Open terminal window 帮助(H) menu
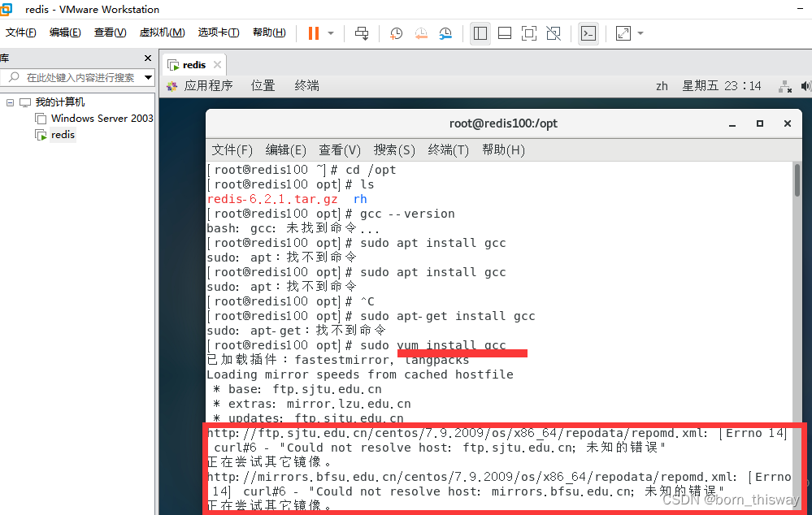 tap(503, 150)
